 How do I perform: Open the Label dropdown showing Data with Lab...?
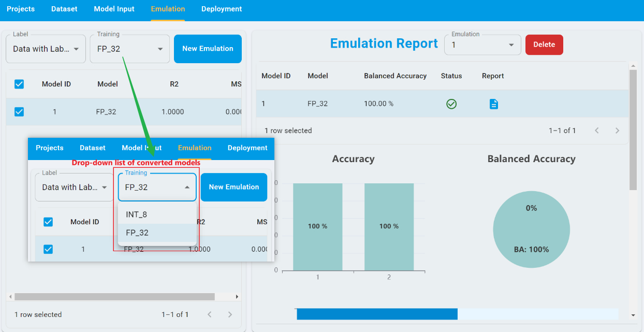(x=46, y=49)
